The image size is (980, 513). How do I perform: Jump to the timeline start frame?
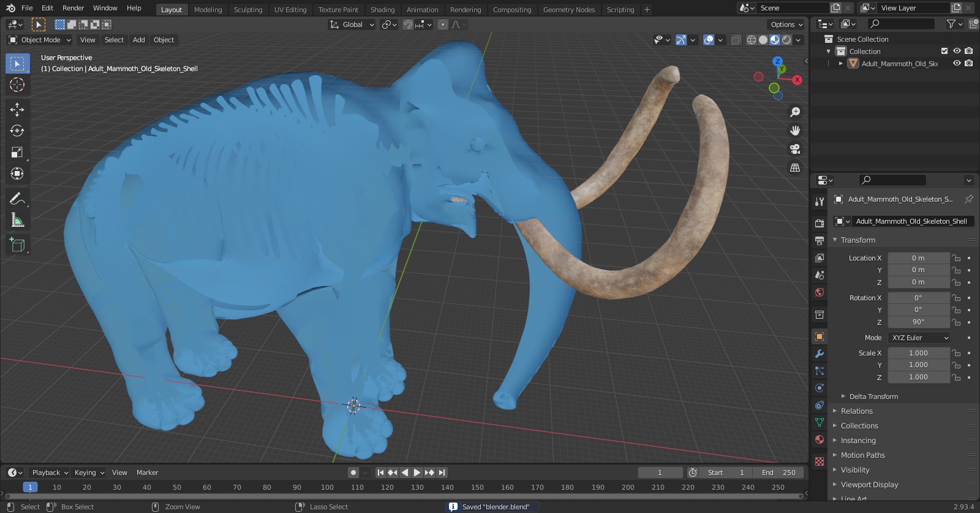tap(380, 473)
